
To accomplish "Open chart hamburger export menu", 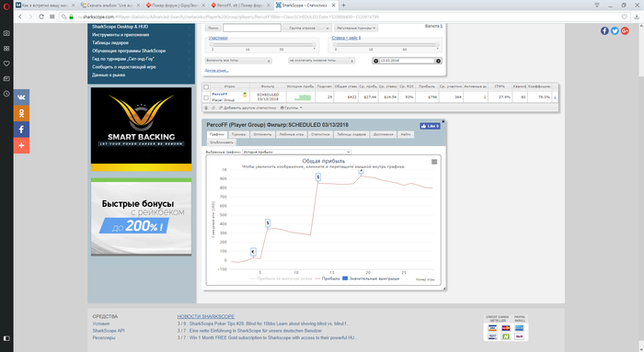I will [x=434, y=162].
